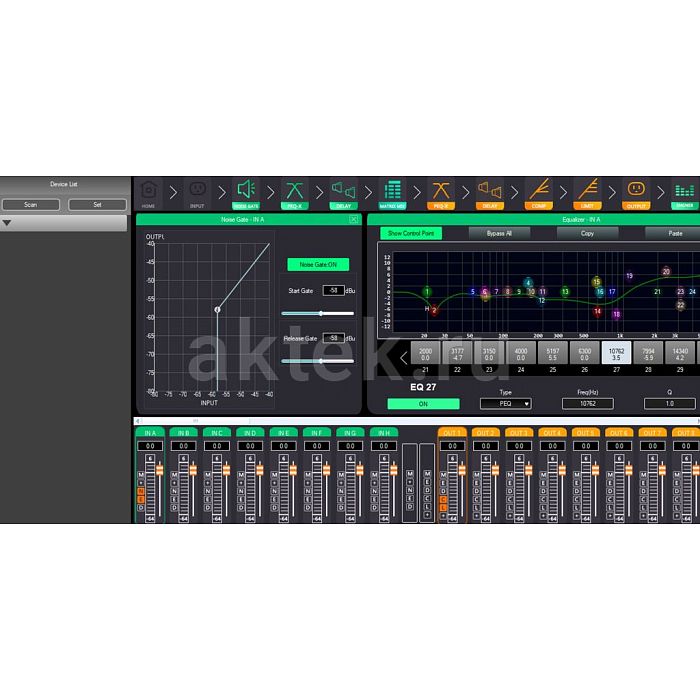Click the IN A channel fader
Screen dimensions: 700x700
[x=159, y=470]
